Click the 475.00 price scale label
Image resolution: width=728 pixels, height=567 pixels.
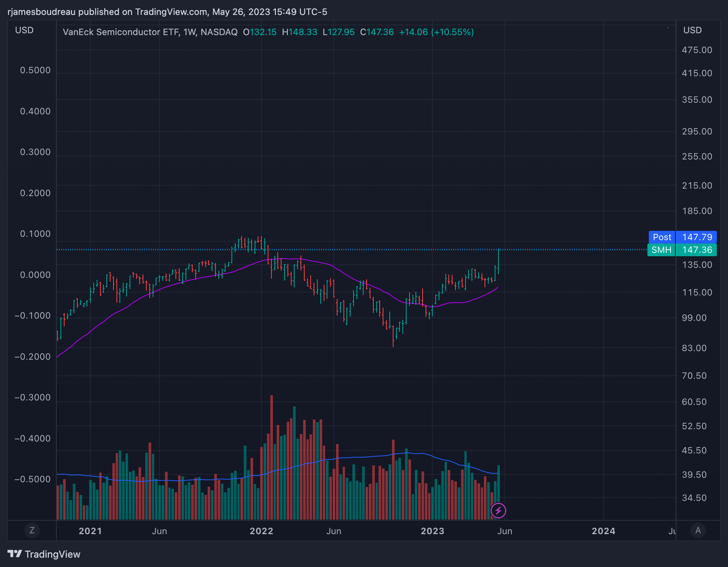tap(697, 50)
